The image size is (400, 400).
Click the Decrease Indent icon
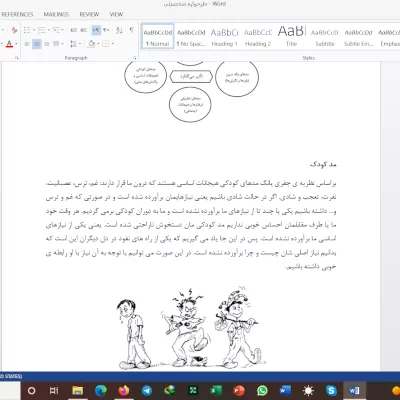tap(74, 30)
